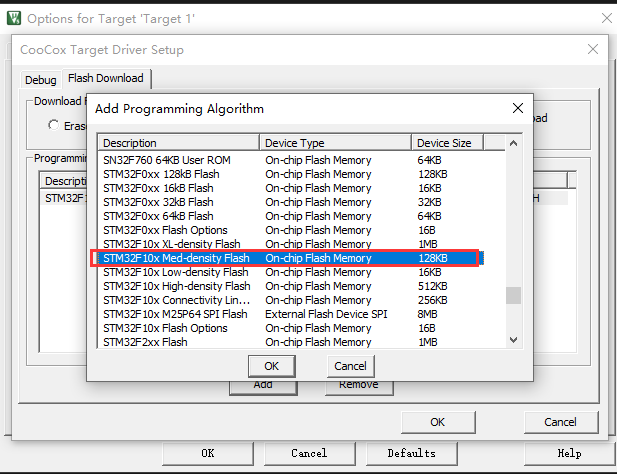Close the Add Programming Algorithm dialog
617x474 pixels.
click(x=517, y=108)
